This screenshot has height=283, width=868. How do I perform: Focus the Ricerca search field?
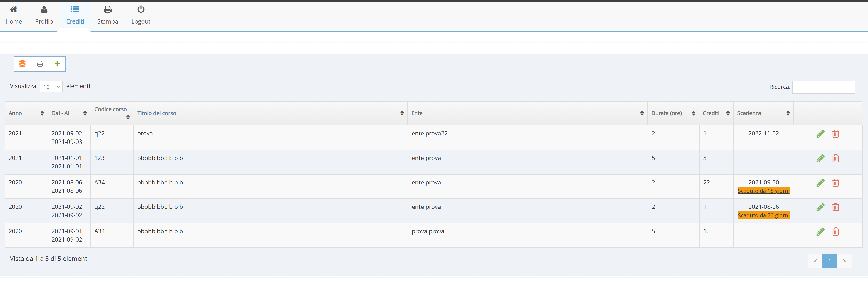(823, 87)
